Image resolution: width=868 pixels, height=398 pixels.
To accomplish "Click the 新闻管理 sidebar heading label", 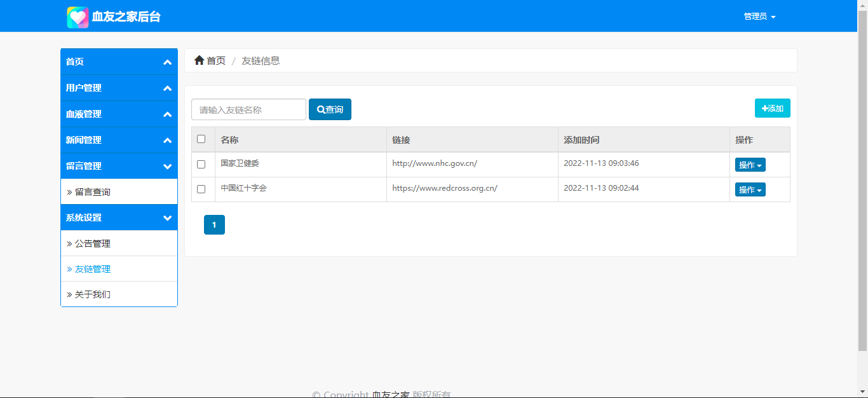I will 84,140.
